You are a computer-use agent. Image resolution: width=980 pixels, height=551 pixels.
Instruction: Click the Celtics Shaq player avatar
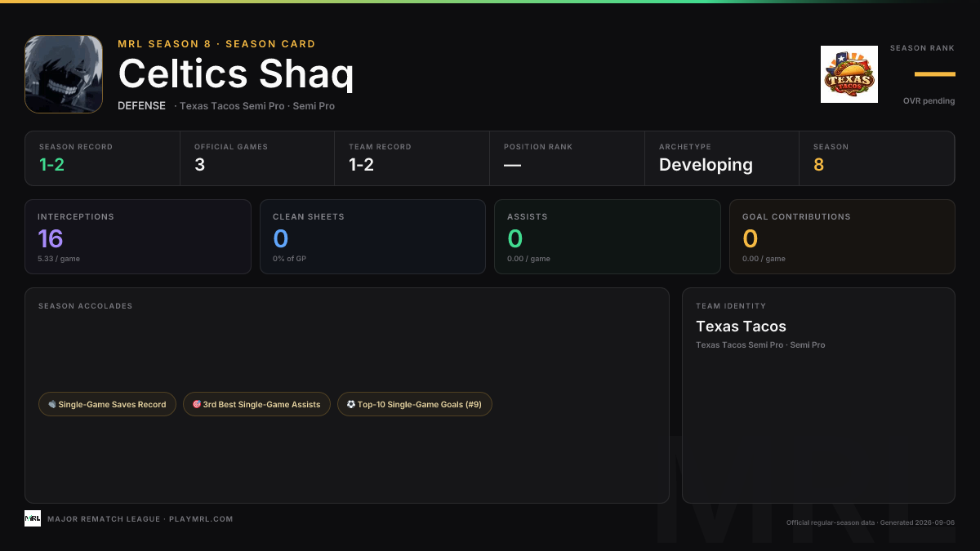point(64,74)
